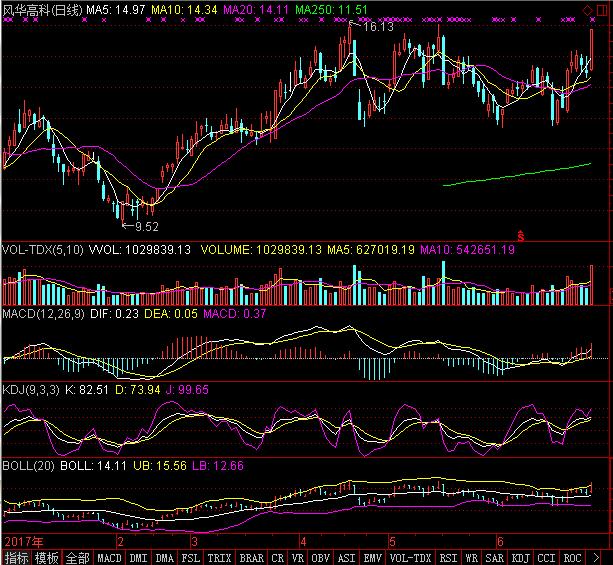Click the DEA: 0.05 label
Image resolution: width=613 pixels, height=565 pixels.
click(x=171, y=314)
